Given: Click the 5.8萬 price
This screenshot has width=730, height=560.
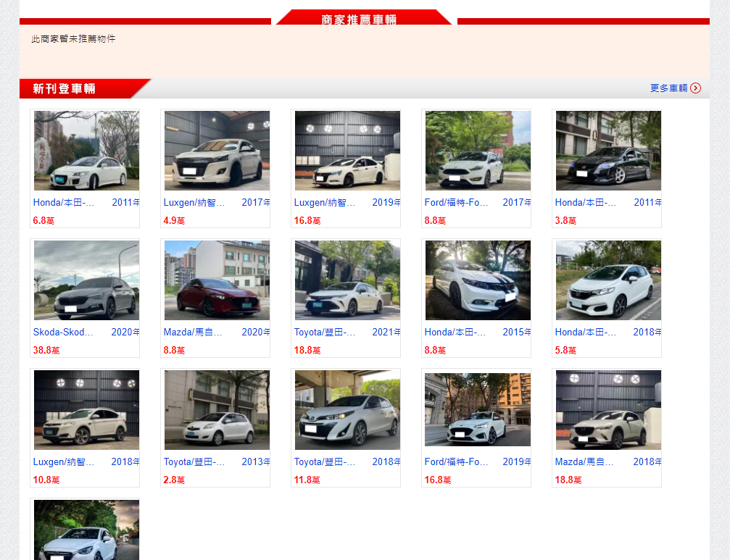Looking at the screenshot, I should pyautogui.click(x=565, y=351).
